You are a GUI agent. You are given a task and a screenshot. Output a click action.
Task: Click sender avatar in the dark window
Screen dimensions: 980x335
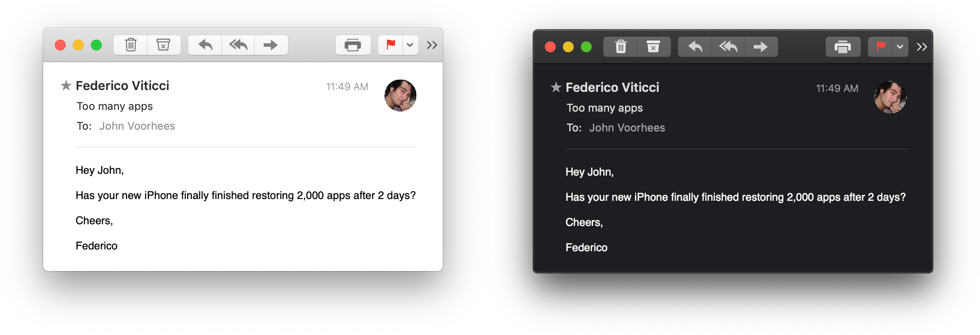pos(890,97)
